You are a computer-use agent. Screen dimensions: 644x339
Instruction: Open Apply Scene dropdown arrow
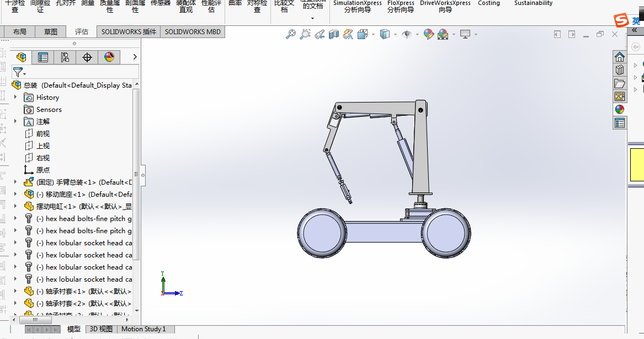coord(454,35)
